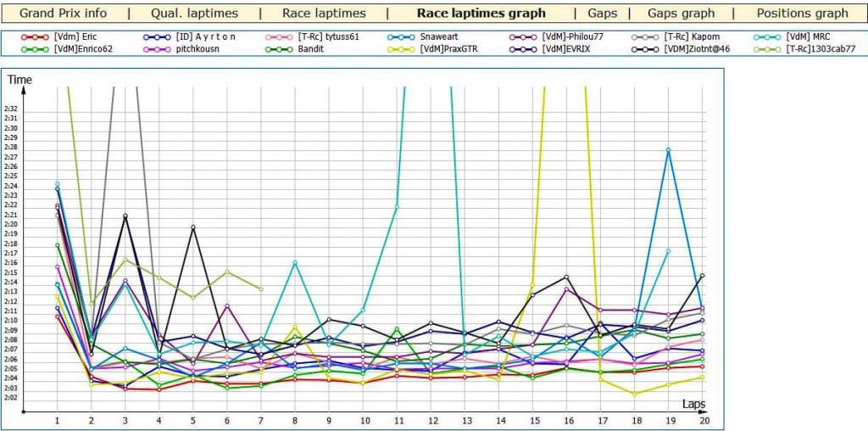Click the Time axis label
This screenshot has width=868, height=431.
(x=19, y=80)
